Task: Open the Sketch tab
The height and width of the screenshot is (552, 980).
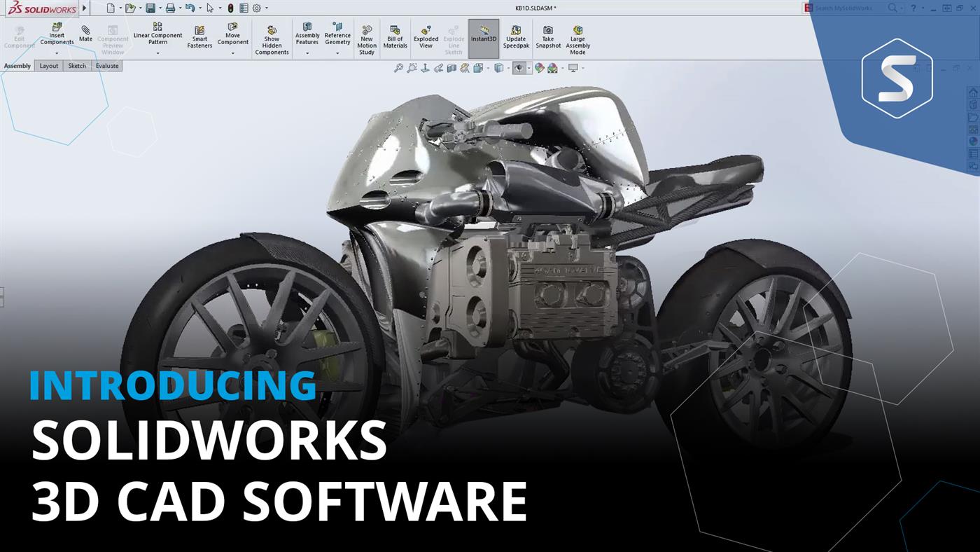Action: pos(77,65)
